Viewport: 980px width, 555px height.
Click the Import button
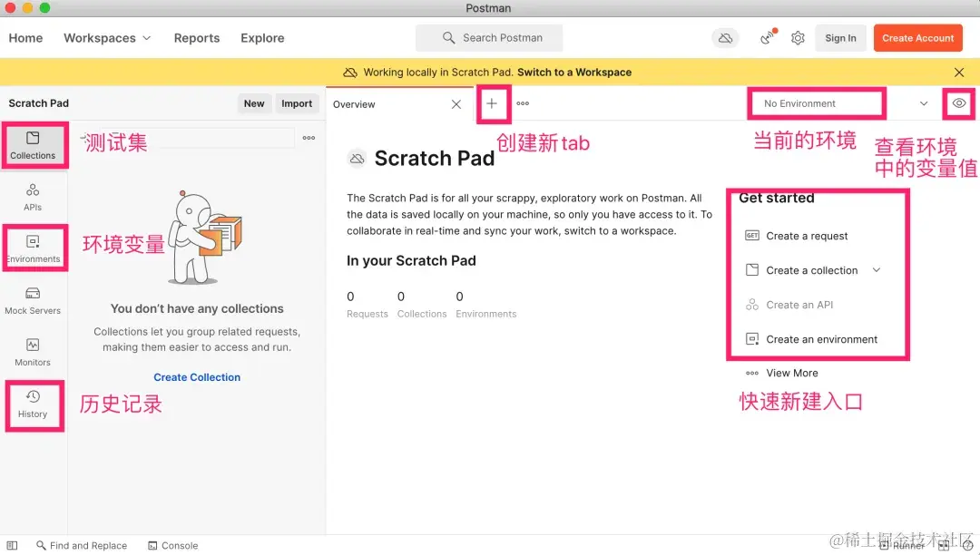tap(296, 103)
